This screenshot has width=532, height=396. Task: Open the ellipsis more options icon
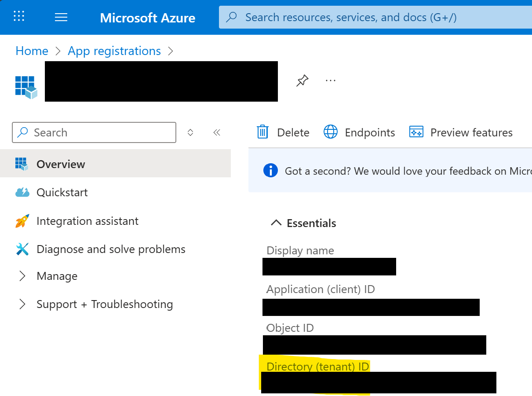(x=330, y=80)
